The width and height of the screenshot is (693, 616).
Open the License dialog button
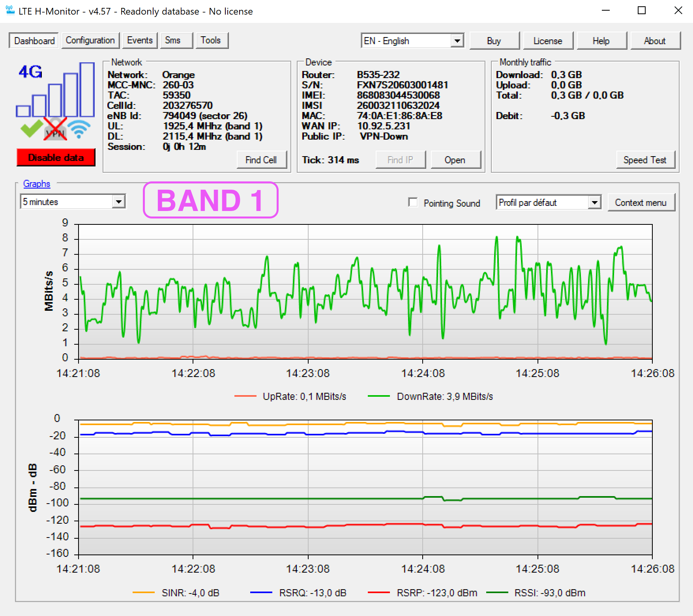click(x=548, y=41)
